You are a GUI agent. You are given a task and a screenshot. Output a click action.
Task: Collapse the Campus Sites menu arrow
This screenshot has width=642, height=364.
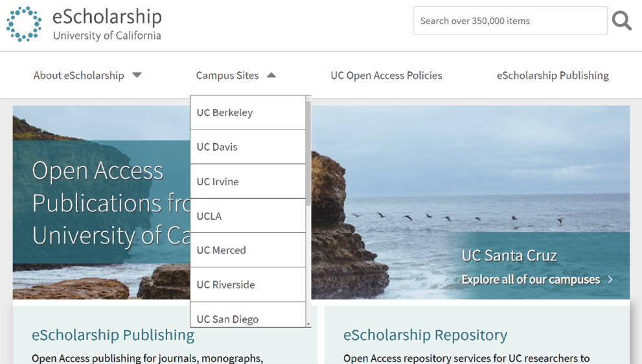click(271, 75)
